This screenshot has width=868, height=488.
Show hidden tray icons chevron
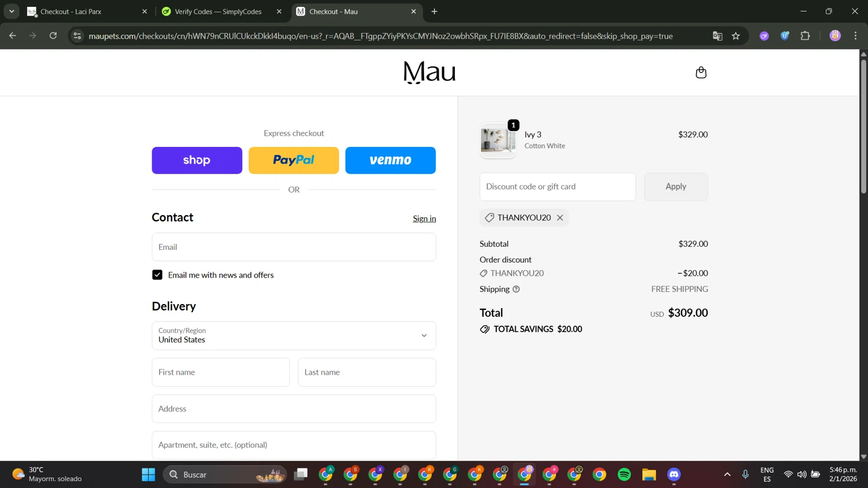(x=727, y=475)
